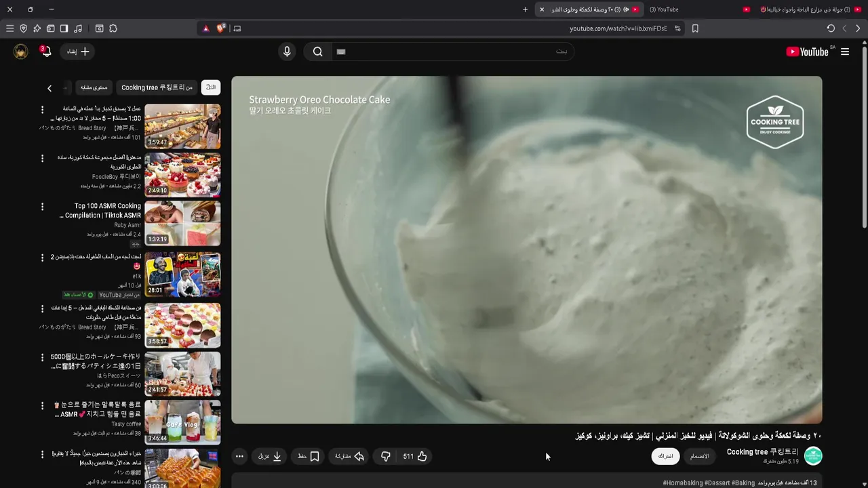Click the picture-in-picture icon in address bar
868x488 pixels.
[x=237, y=28]
